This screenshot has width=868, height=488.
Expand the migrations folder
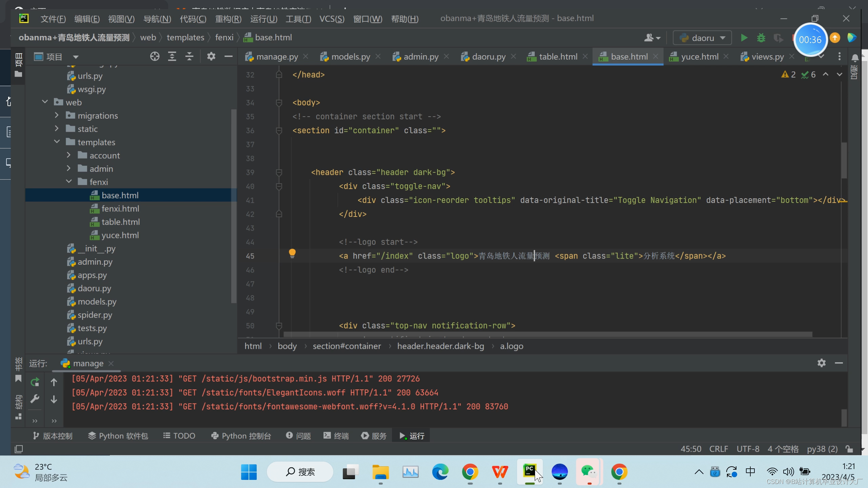57,116
